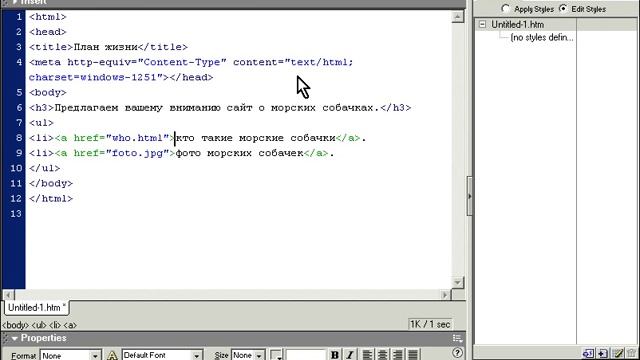Click the <ul> opening tag
Image resolution: width=640 pixels, height=360 pixels.
point(41,123)
